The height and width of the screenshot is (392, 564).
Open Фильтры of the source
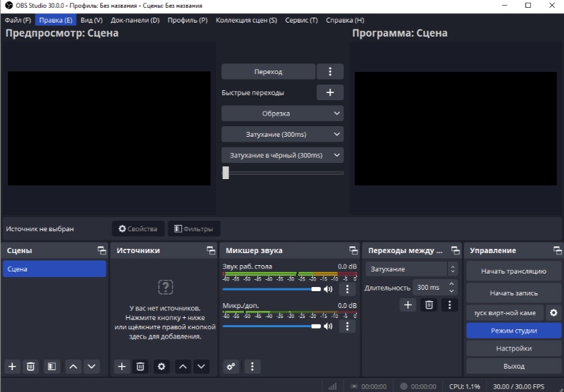[194, 228]
